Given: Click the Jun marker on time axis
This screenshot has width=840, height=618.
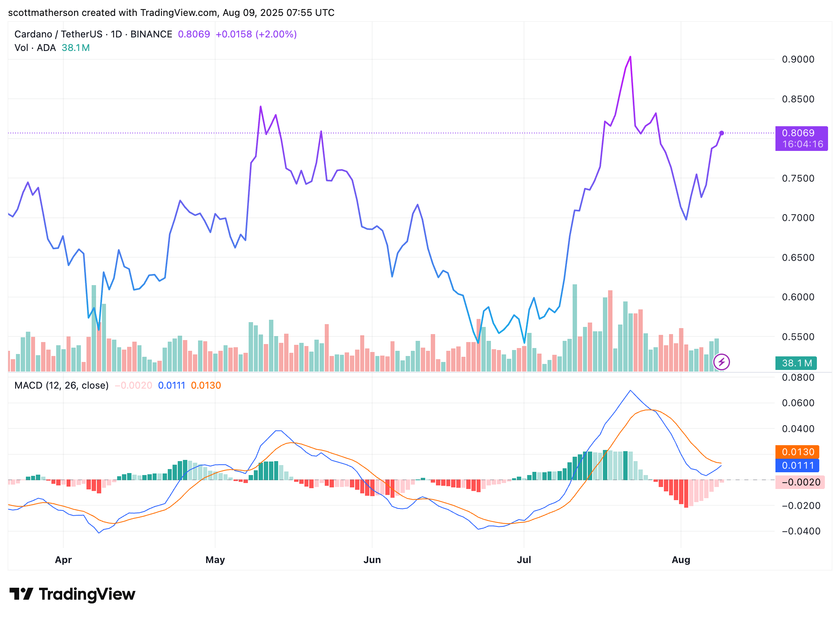Looking at the screenshot, I should (x=372, y=560).
